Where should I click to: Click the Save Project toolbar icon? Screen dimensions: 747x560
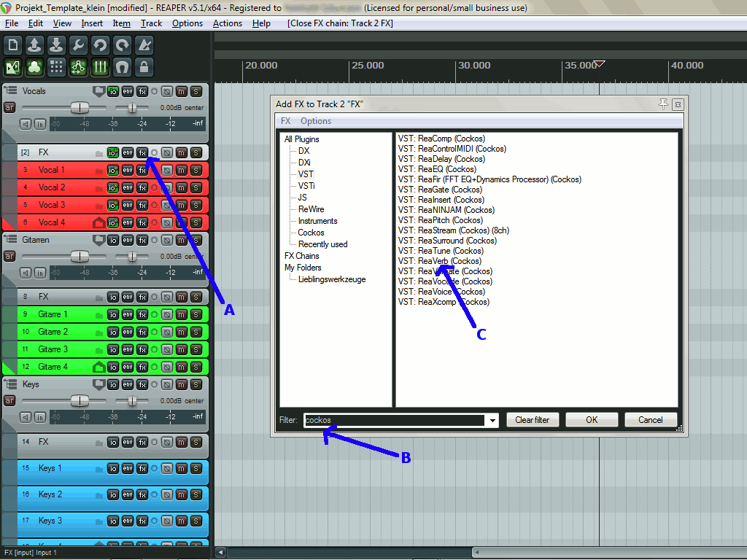click(56, 45)
